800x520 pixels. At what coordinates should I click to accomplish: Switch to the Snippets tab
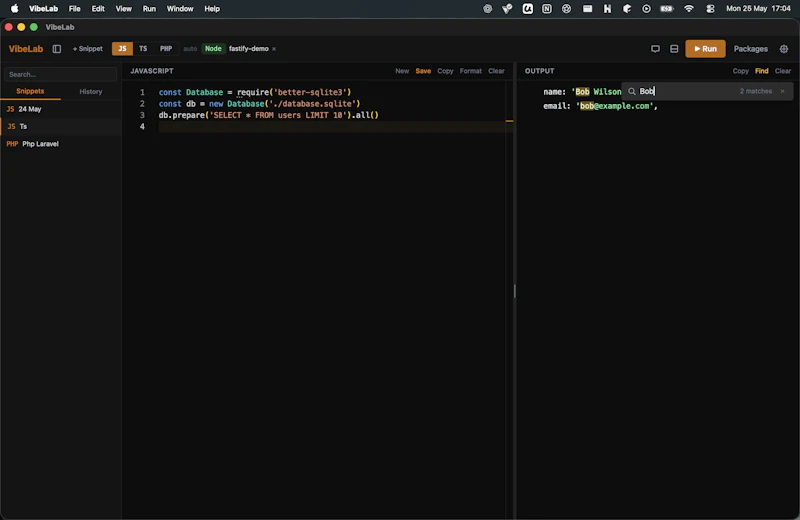click(30, 91)
